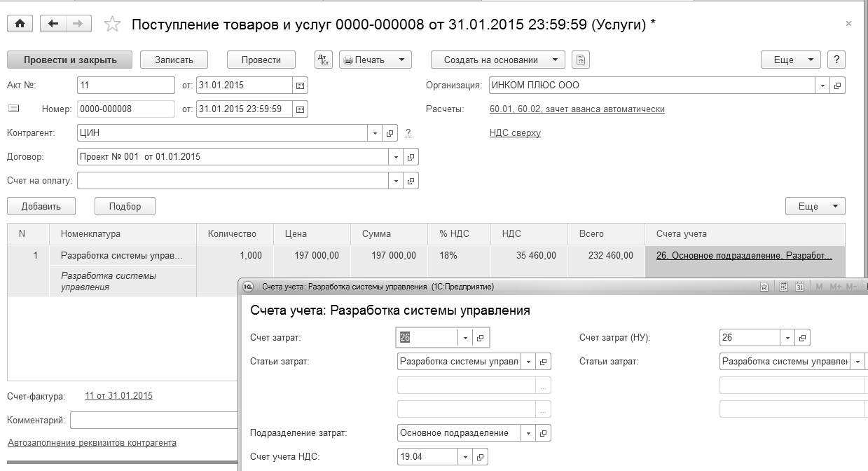
Task: Select the % НДС cell 18%
Action: tap(460, 256)
